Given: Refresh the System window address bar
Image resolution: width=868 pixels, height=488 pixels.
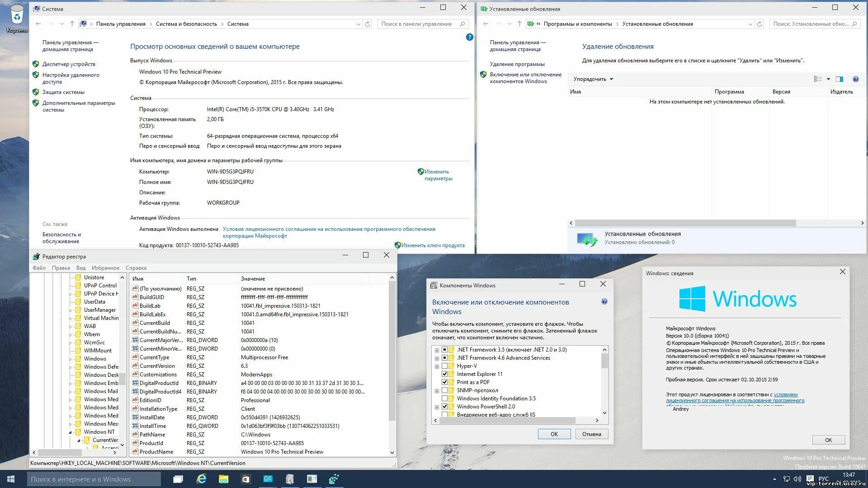Looking at the screenshot, I should pyautogui.click(x=368, y=24).
